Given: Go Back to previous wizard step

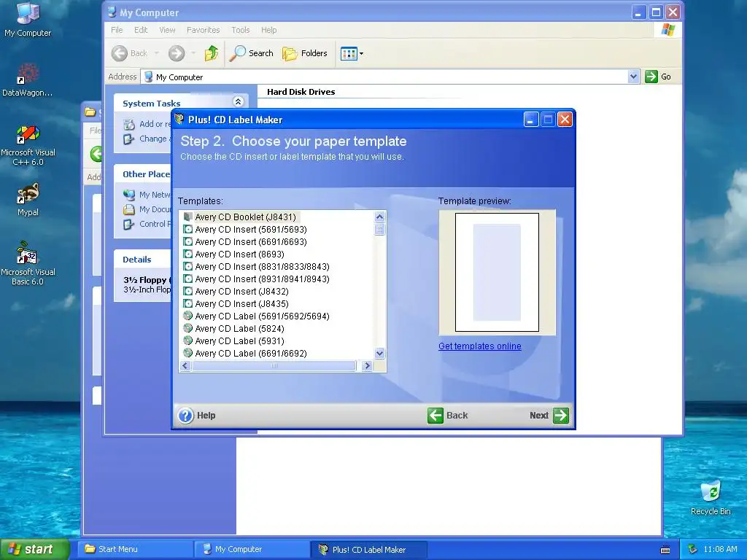Looking at the screenshot, I should pyautogui.click(x=448, y=415).
